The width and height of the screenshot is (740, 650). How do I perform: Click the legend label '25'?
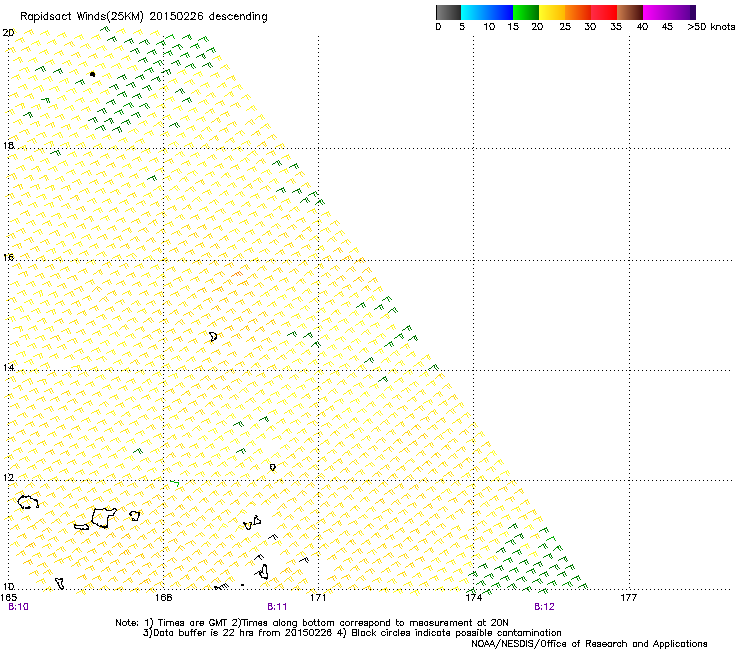(565, 27)
